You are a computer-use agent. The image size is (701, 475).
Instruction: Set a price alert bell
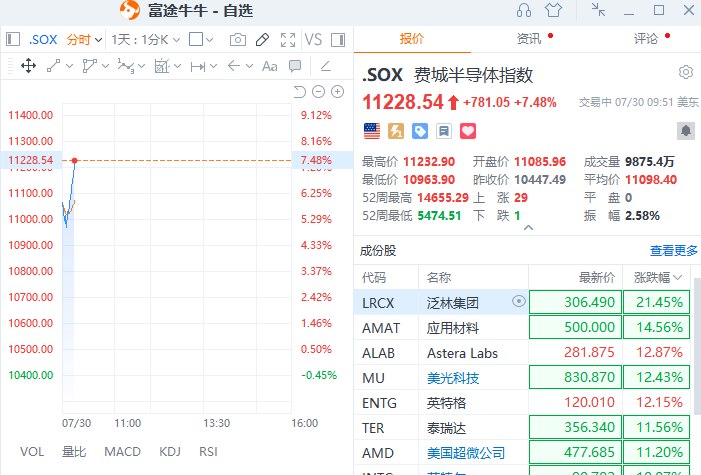[685, 131]
